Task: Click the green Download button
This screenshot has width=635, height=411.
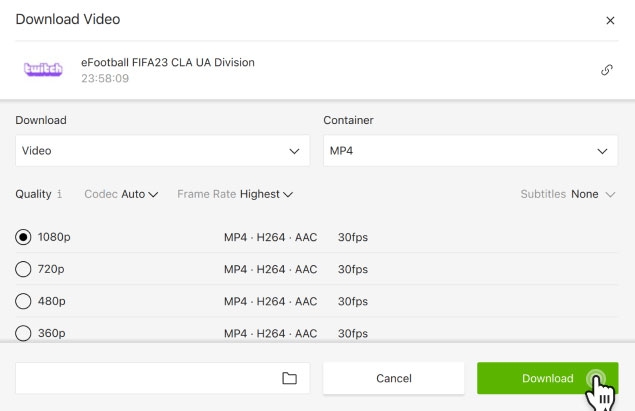Action: click(x=548, y=378)
